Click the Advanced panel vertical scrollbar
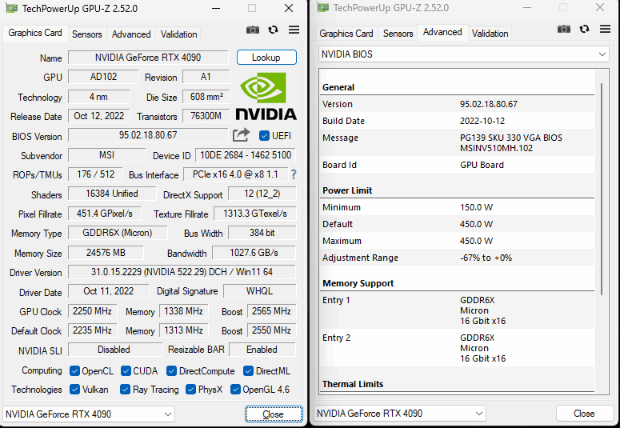Viewport: 620px width, 428px height. click(601, 188)
